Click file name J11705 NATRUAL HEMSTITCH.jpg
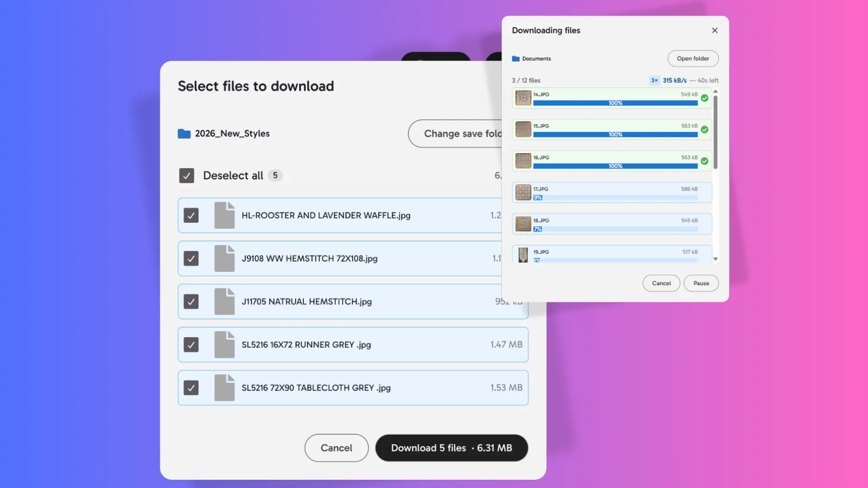 coord(307,301)
